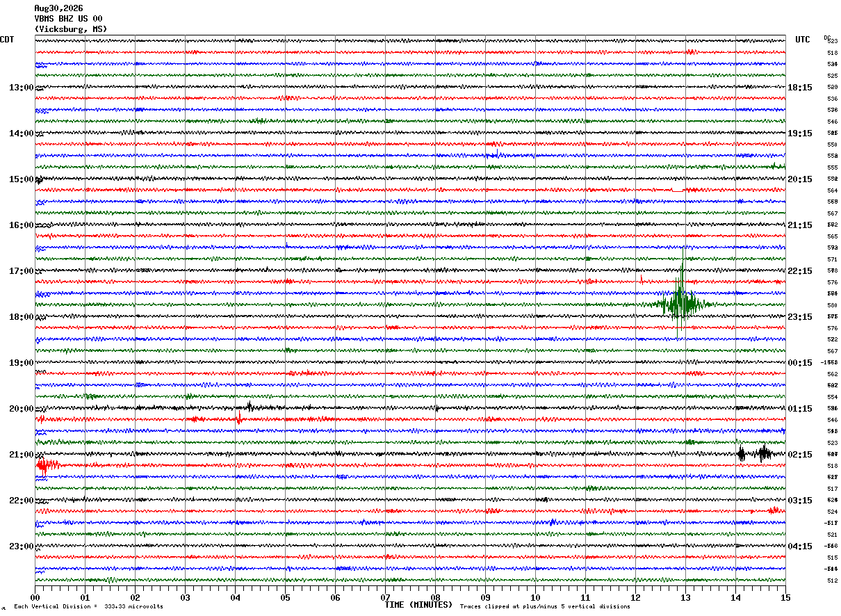Select the 13:00 CDT time label
Screen dimensions: 841x616
click(22, 88)
